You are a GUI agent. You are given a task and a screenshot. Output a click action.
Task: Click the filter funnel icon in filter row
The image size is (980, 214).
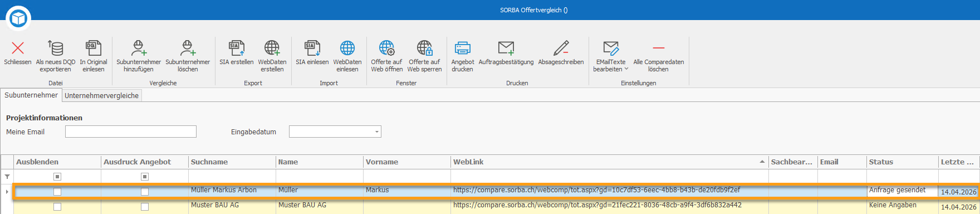tap(7, 177)
